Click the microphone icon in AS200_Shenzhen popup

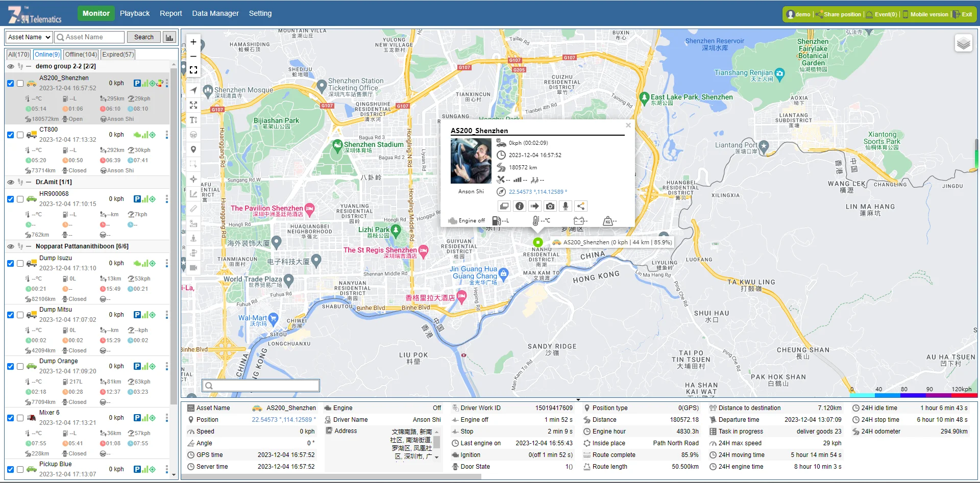click(x=566, y=206)
